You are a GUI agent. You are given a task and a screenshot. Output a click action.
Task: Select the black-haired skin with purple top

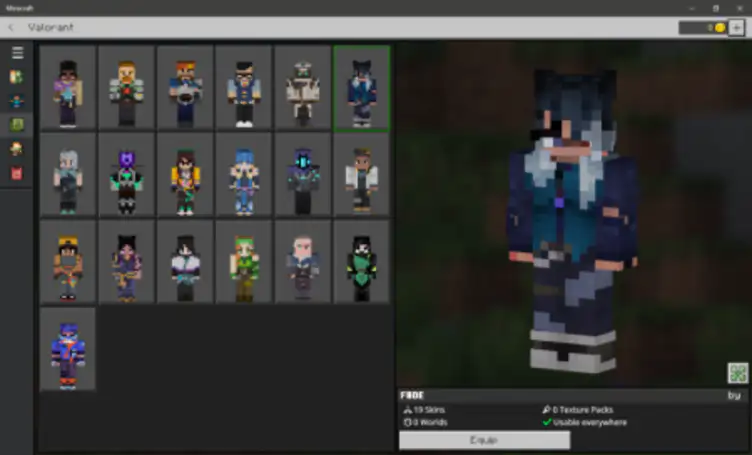(68, 88)
